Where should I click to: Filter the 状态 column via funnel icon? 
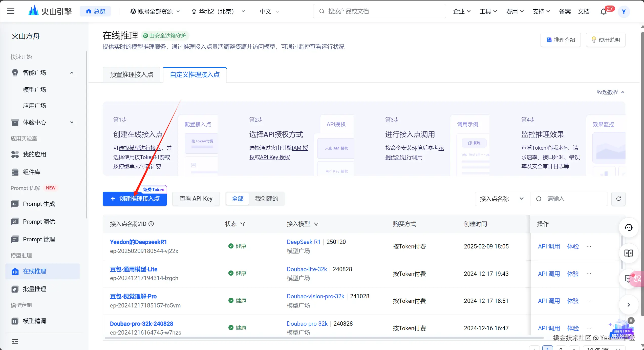pos(243,224)
